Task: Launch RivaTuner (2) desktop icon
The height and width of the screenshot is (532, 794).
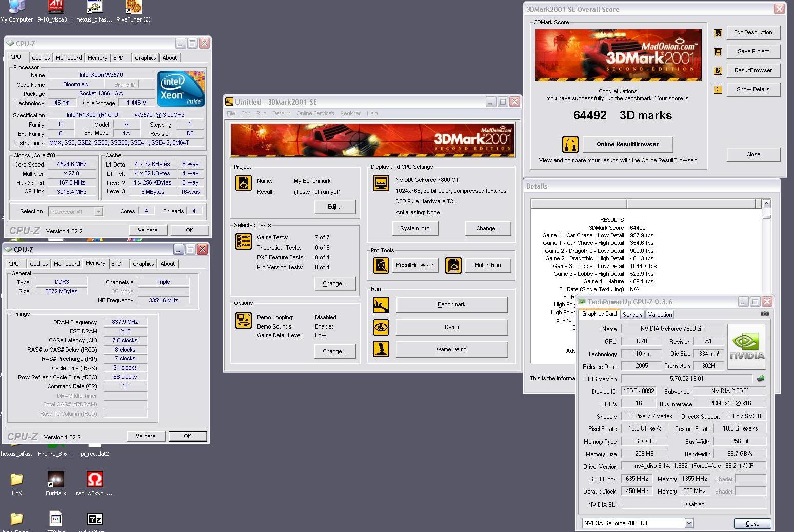Action: click(133, 11)
